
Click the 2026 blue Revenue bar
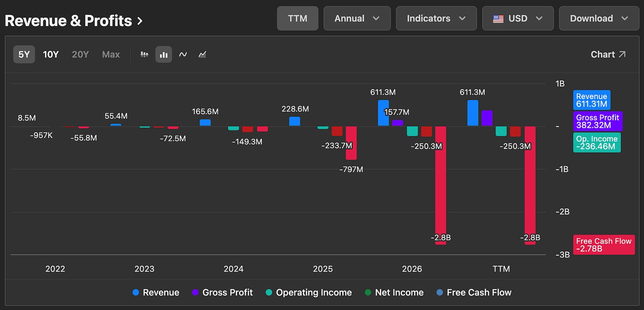click(x=383, y=113)
